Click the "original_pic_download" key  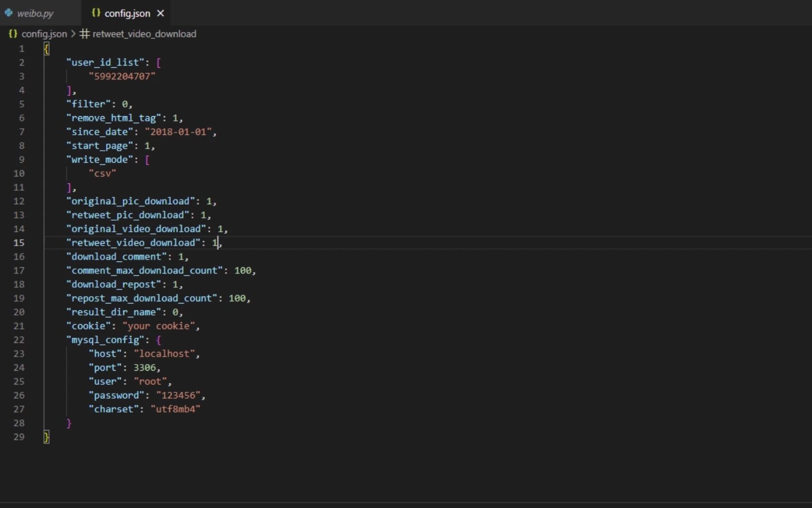(131, 201)
